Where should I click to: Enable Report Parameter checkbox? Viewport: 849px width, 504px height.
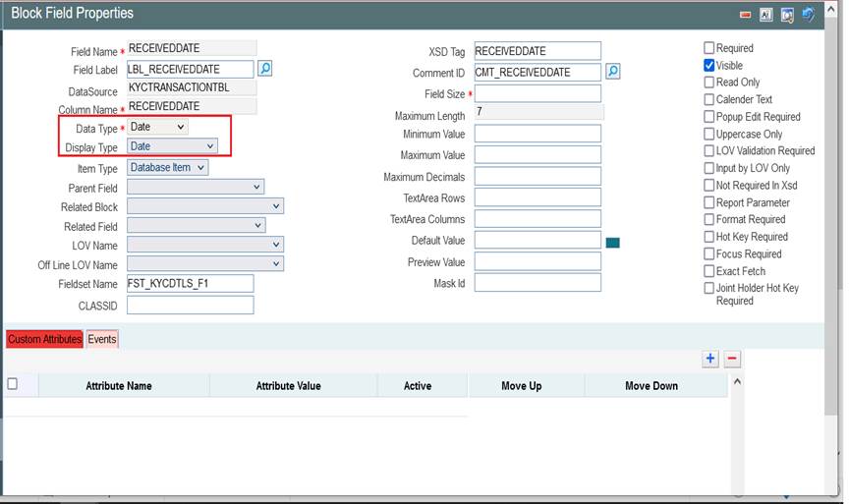click(708, 202)
